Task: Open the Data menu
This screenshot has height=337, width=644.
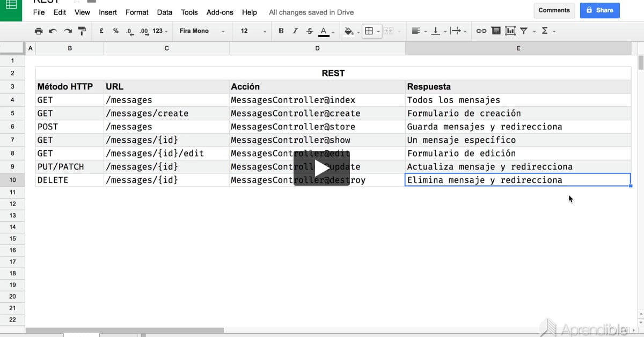Action: coord(165,12)
